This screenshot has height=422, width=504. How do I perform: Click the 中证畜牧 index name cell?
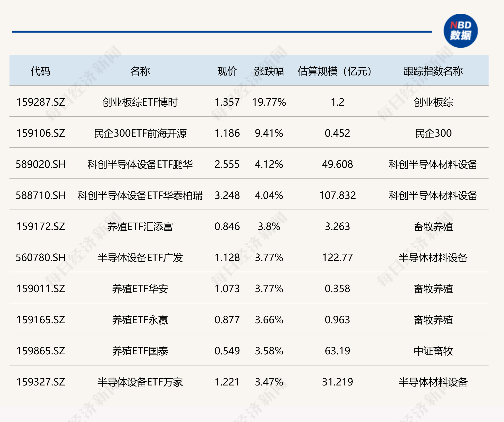click(x=433, y=351)
